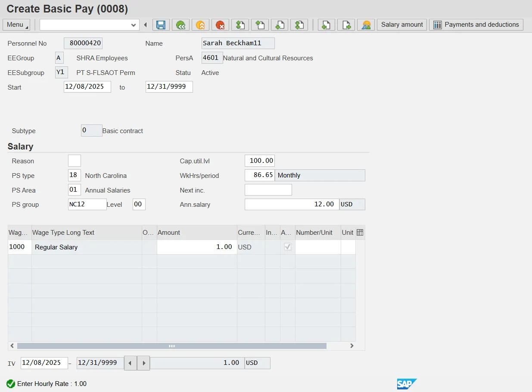532x392 pixels.
Task: Click the red Cancel icon
Action: tap(220, 25)
